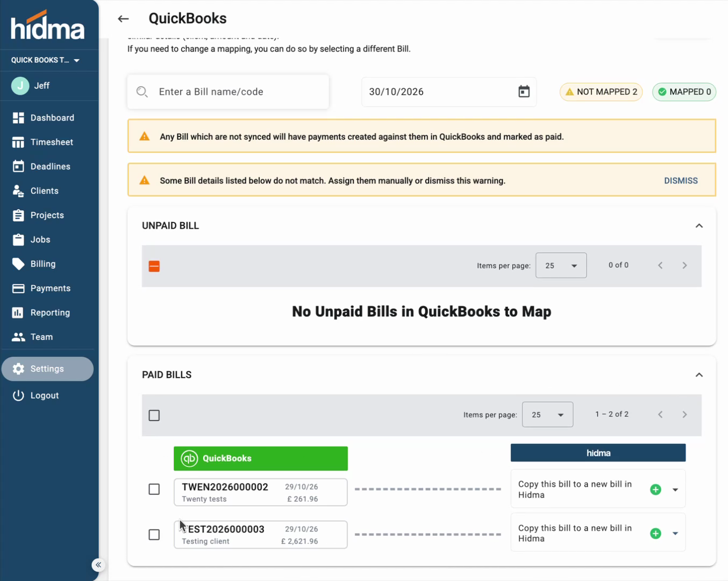
Task: Collapse the PAID BILLS section
Action: (699, 375)
